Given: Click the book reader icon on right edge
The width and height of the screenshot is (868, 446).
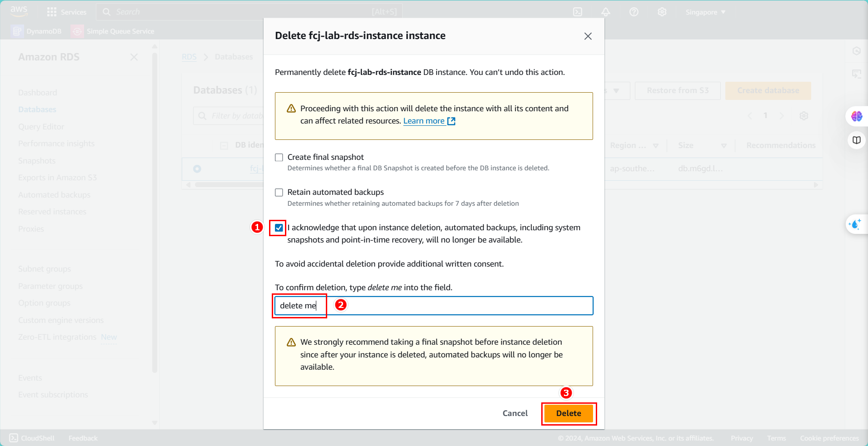Looking at the screenshot, I should pos(857,140).
